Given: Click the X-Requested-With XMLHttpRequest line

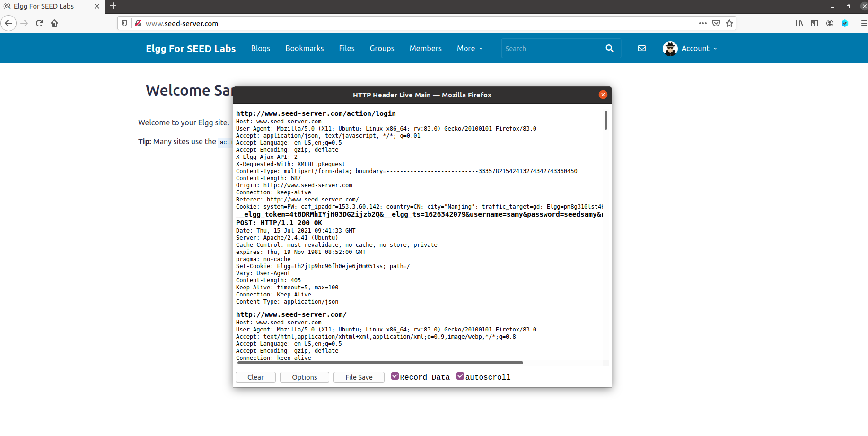Looking at the screenshot, I should point(290,164).
